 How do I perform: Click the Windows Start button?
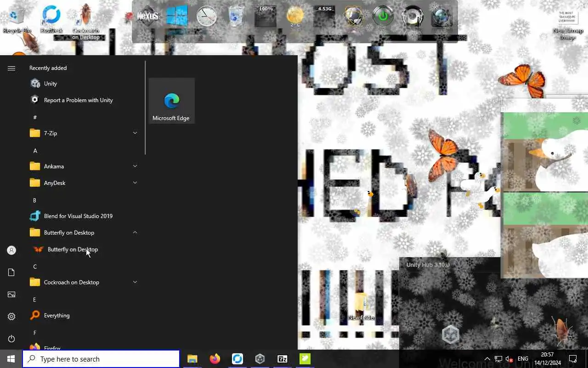click(x=11, y=359)
